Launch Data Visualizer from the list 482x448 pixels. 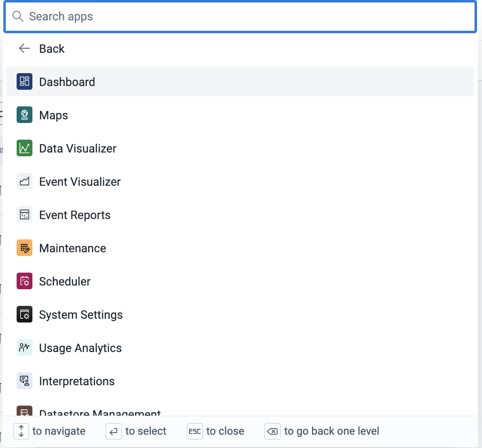78,148
